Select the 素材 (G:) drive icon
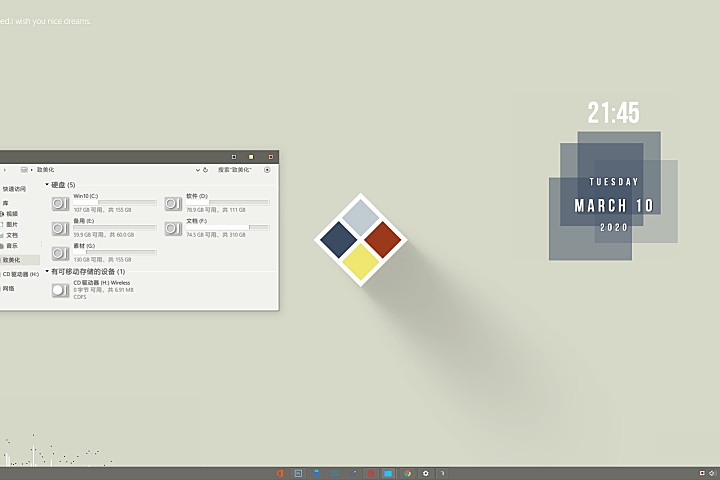This screenshot has height=480, width=720. click(60, 253)
